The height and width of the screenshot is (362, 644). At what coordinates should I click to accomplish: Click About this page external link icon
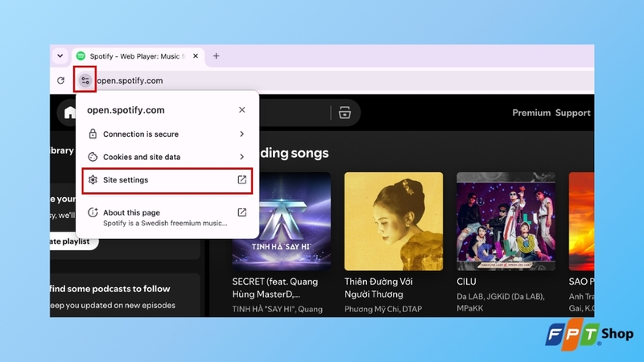coord(242,212)
